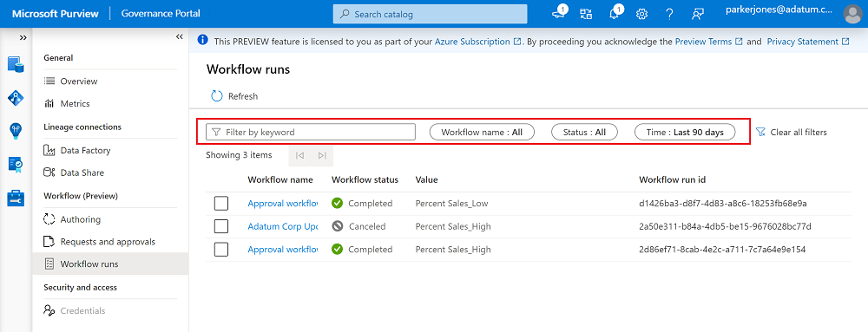868x332 pixels.
Task: Click the Search catalog box
Action: [x=431, y=15]
